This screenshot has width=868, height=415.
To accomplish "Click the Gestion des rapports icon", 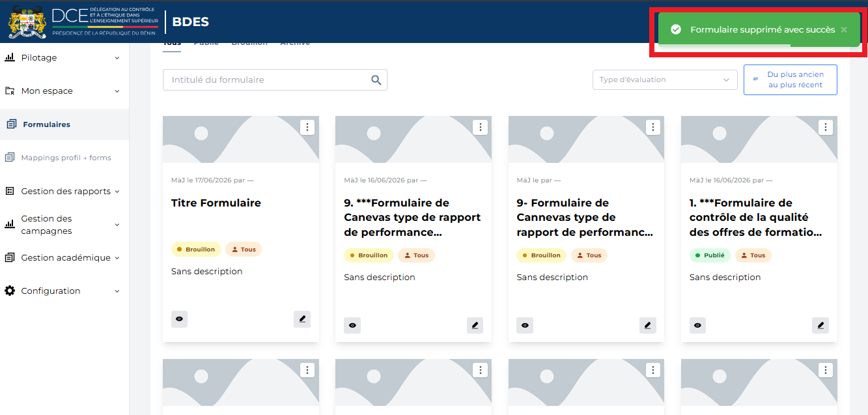I will [x=10, y=191].
